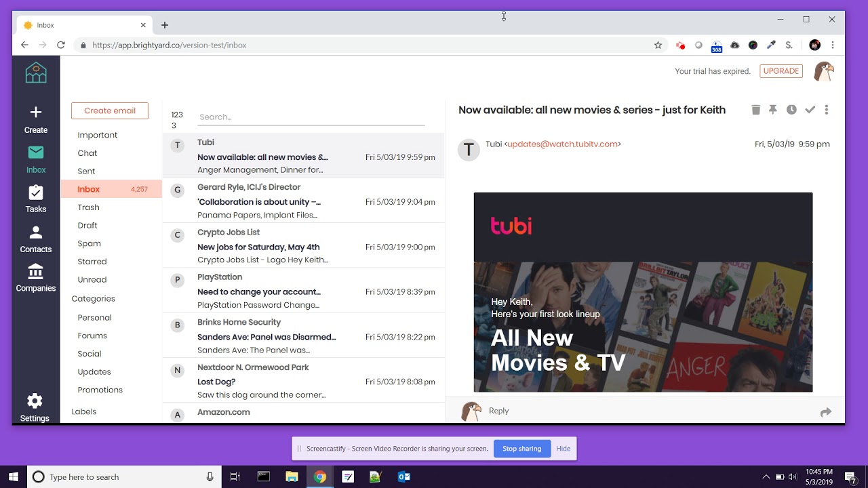
Task: Open Outlook from the taskbar
Action: (403, 476)
